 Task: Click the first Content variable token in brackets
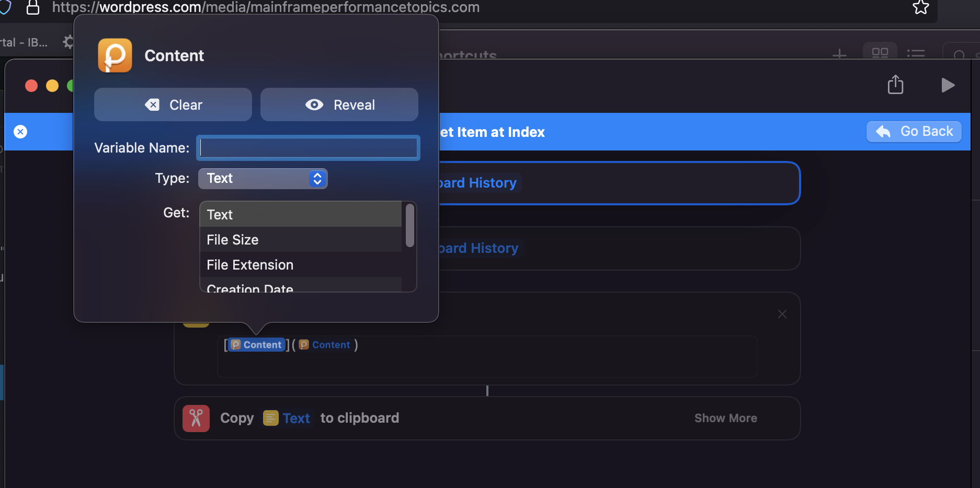(x=257, y=345)
